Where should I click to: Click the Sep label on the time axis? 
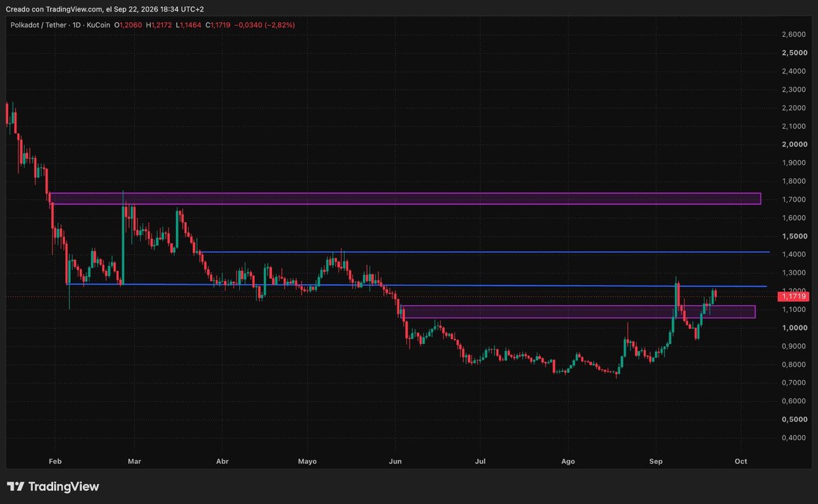point(656,462)
